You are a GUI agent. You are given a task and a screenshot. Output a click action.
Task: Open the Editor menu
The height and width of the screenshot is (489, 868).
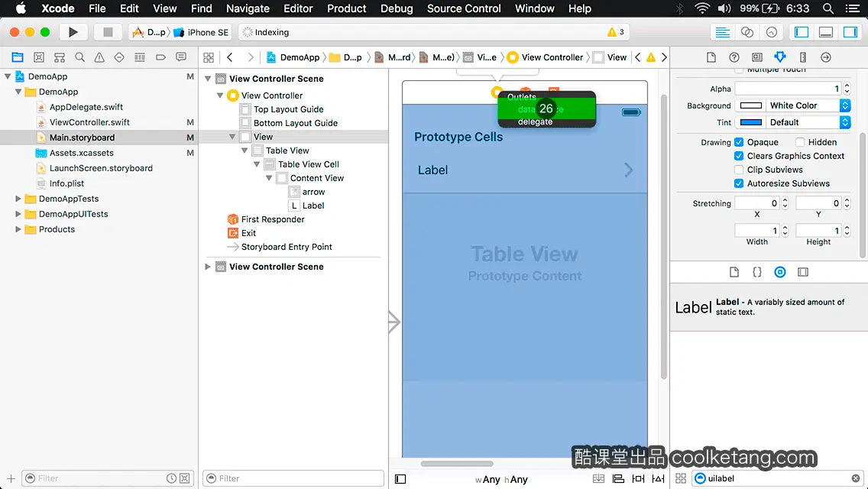(x=298, y=8)
